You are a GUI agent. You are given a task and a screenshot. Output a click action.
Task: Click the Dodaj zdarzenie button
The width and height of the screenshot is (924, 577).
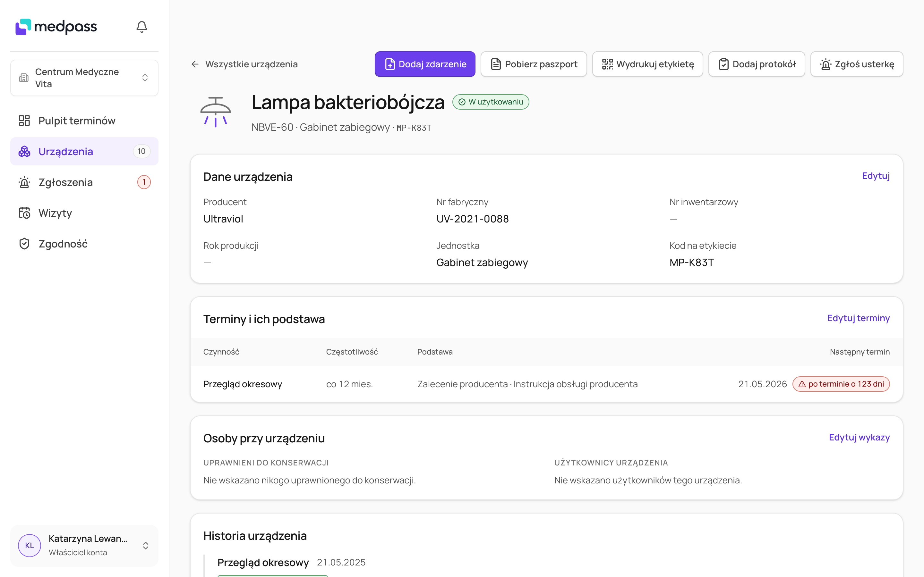(424, 64)
